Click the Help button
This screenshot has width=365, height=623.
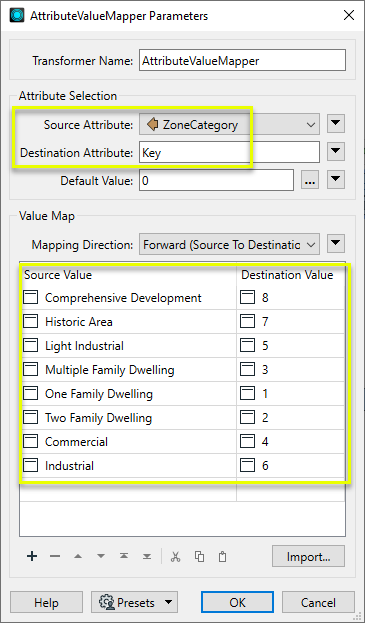click(46, 603)
